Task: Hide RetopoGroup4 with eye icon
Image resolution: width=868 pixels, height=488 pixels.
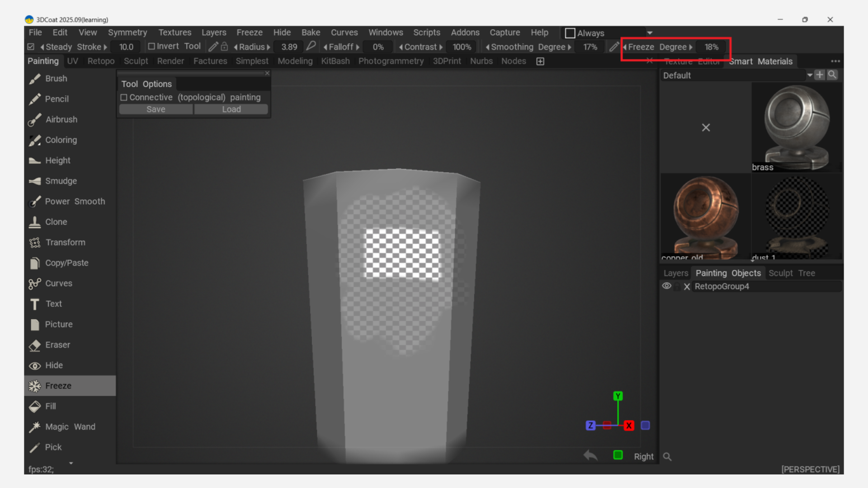Action: coord(666,286)
